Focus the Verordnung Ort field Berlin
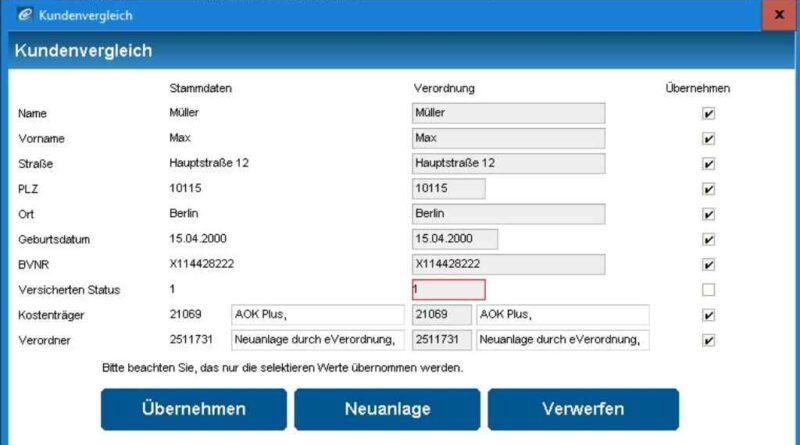Image resolution: width=800 pixels, height=445 pixels. click(509, 214)
